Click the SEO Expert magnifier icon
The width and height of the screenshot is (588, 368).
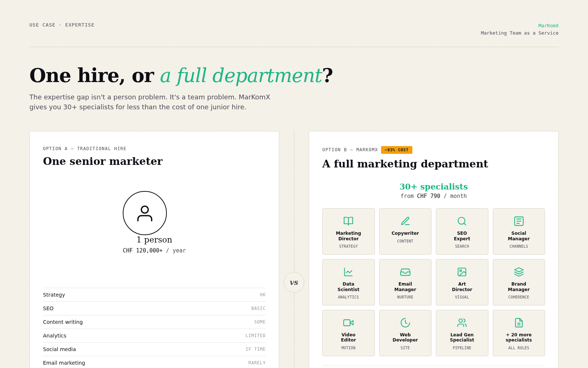pos(462,221)
